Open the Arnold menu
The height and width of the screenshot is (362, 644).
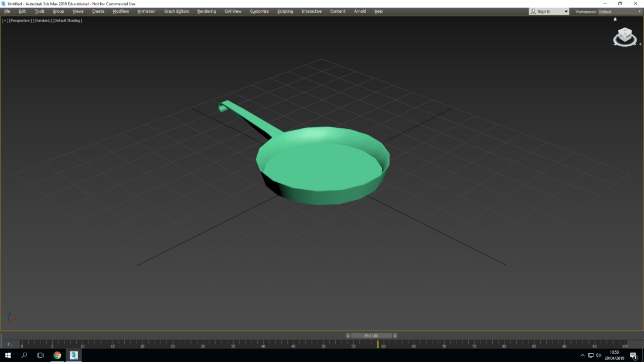[360, 11]
